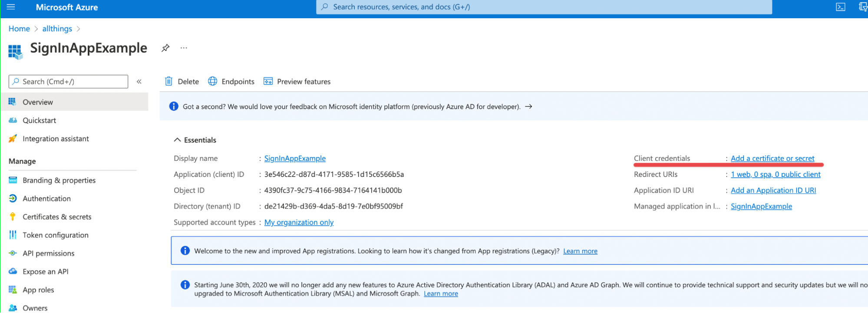Open the Azure portal hamburger menu
Viewport: 868px width, 313px height.
(11, 7)
